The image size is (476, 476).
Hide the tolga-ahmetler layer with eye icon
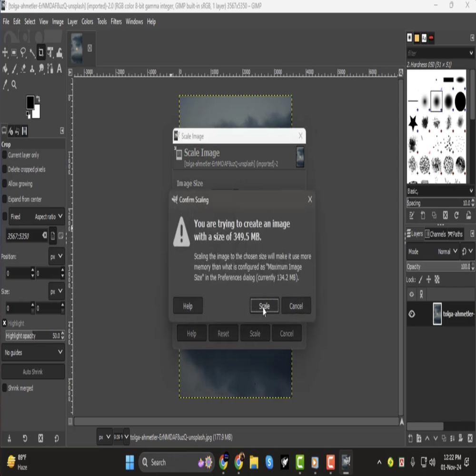coord(412,314)
